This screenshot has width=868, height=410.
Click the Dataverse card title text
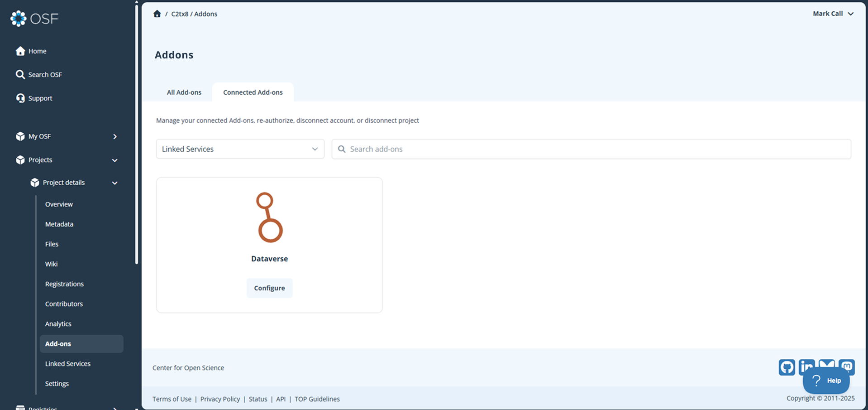click(270, 259)
